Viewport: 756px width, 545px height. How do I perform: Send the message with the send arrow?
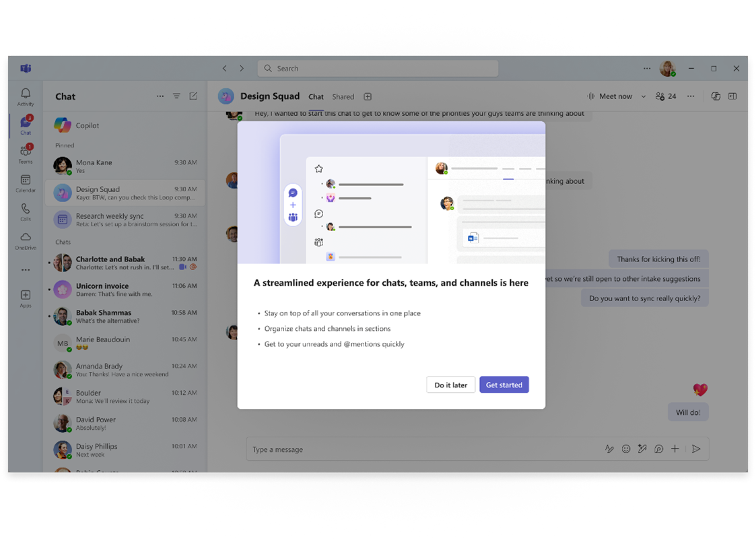[x=697, y=449]
